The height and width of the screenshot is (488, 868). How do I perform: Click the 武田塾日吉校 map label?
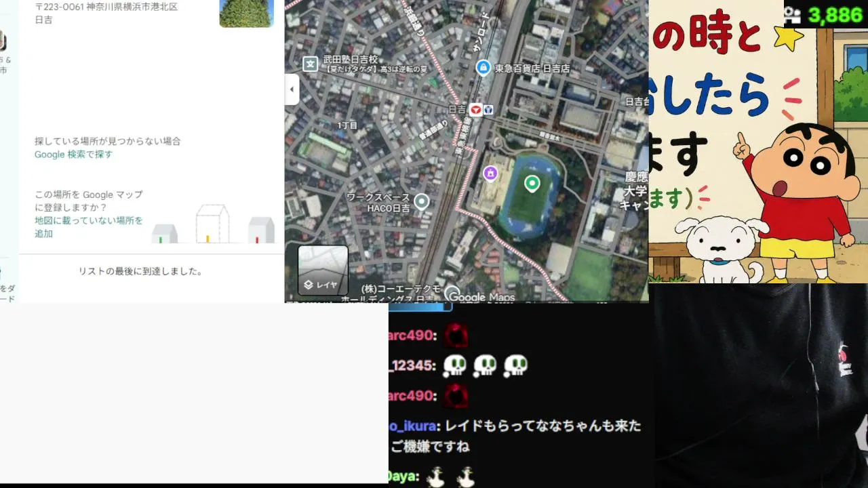tap(349, 59)
